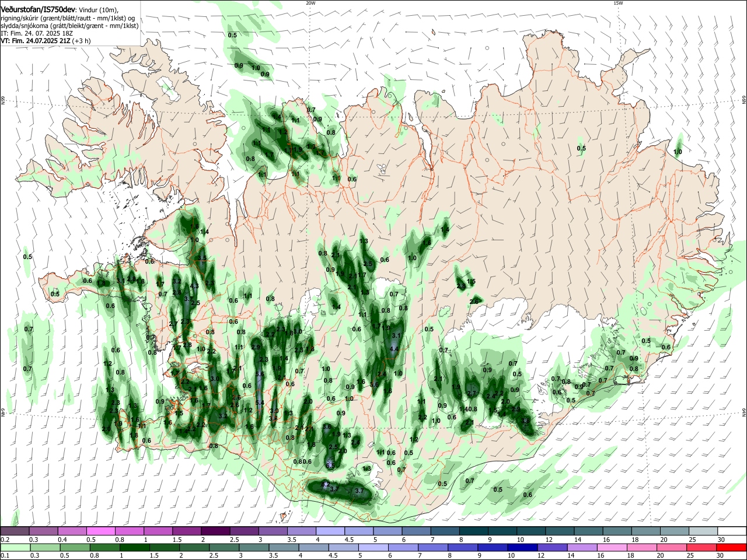
Task: Click the 4.3 precipitation value in west Iceland
Action: pyautogui.click(x=194, y=286)
